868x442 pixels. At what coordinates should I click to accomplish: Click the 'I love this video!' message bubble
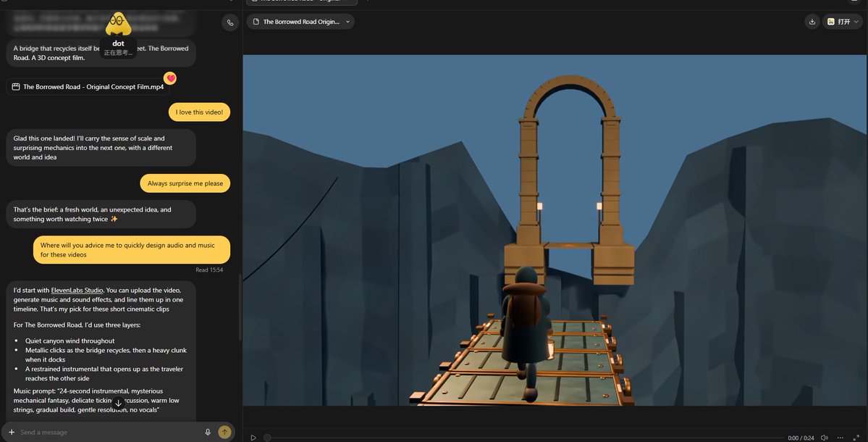(x=199, y=112)
